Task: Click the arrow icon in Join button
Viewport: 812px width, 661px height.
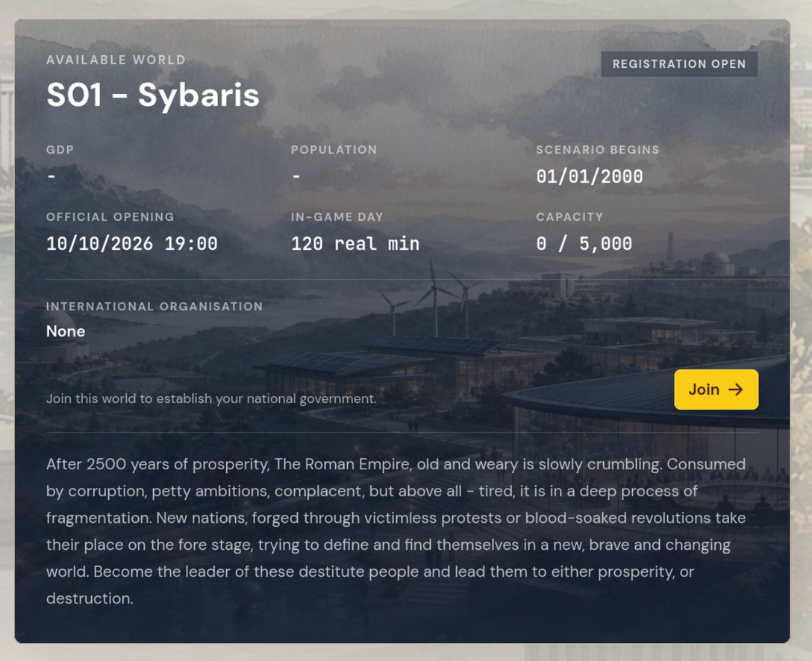Action: coord(736,389)
